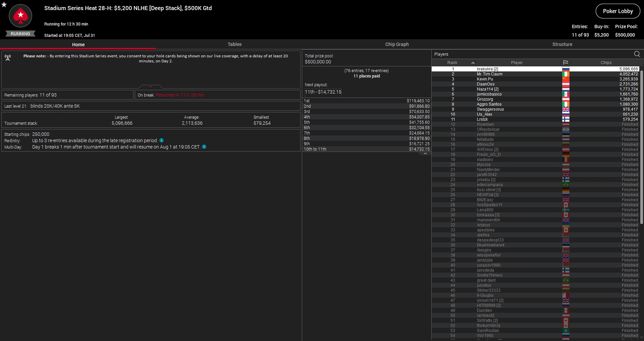Collapse the notice panel chevron

151,87
